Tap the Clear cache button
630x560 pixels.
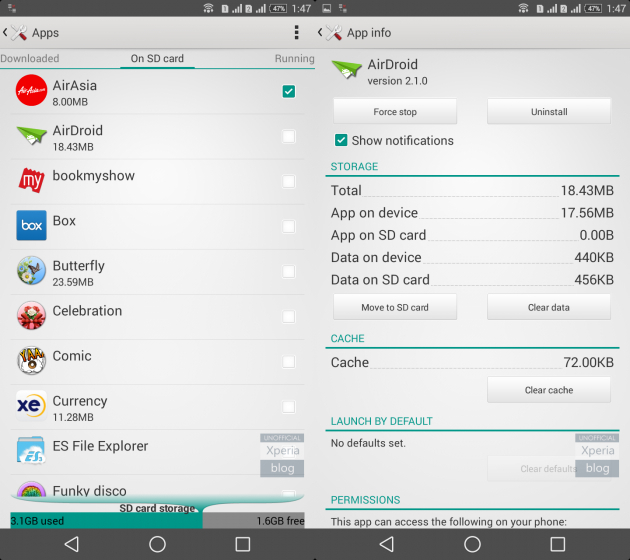tap(548, 390)
